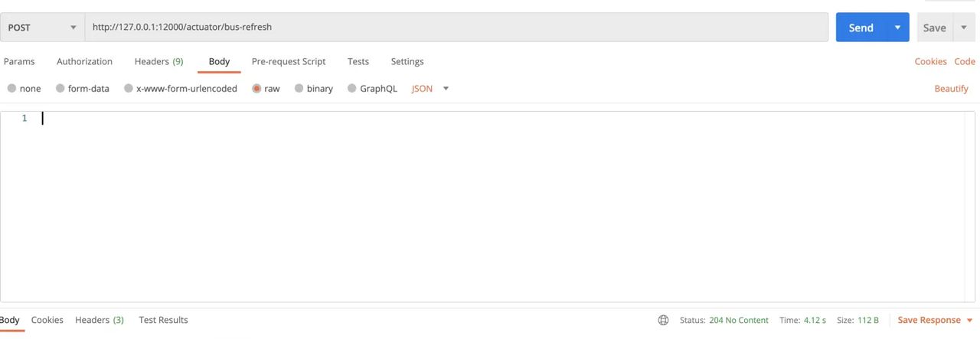Choose the GraphQL body type

tap(352, 89)
